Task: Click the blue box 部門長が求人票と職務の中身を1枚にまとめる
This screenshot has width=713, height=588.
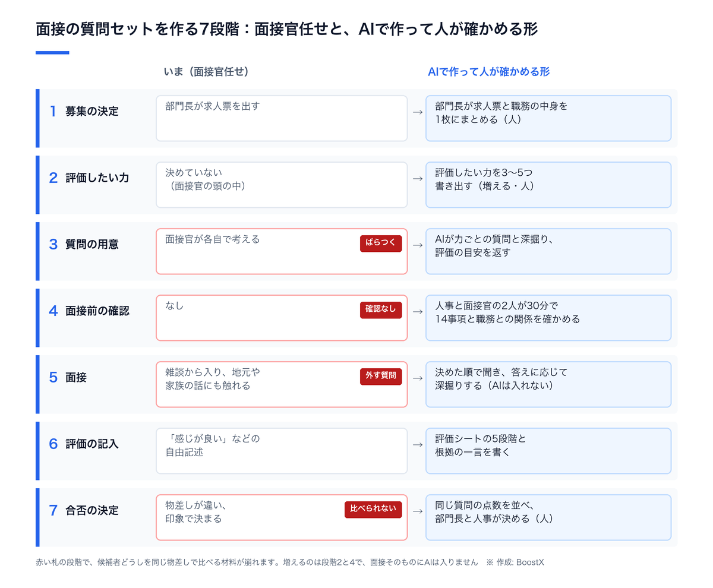Action: tap(548, 118)
